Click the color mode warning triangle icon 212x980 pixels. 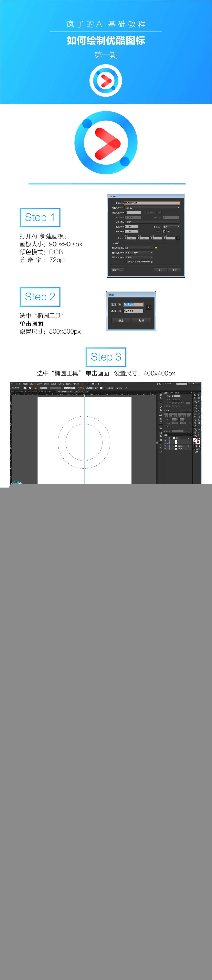[x=156, y=248]
